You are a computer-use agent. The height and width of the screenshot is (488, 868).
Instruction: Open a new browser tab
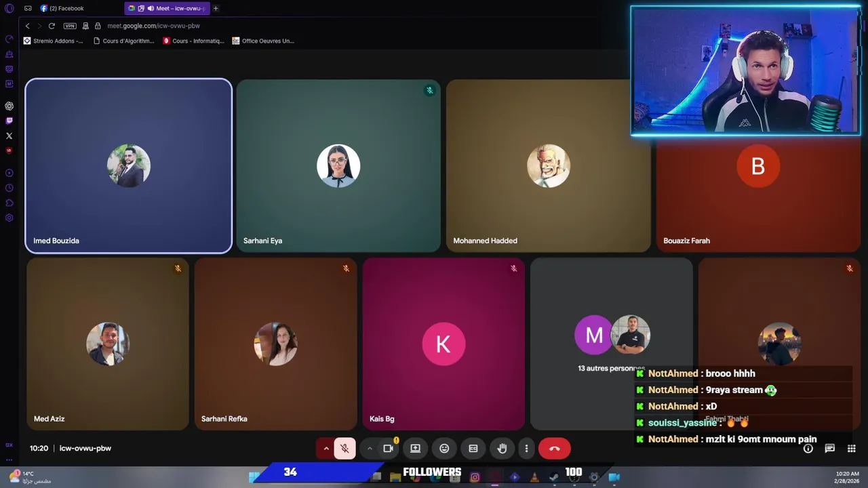click(x=216, y=8)
